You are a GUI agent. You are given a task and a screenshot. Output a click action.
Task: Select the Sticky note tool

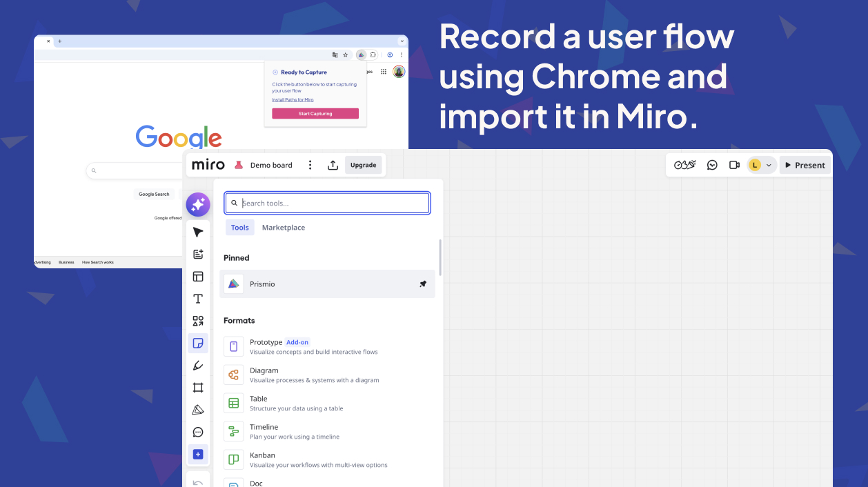coord(198,343)
